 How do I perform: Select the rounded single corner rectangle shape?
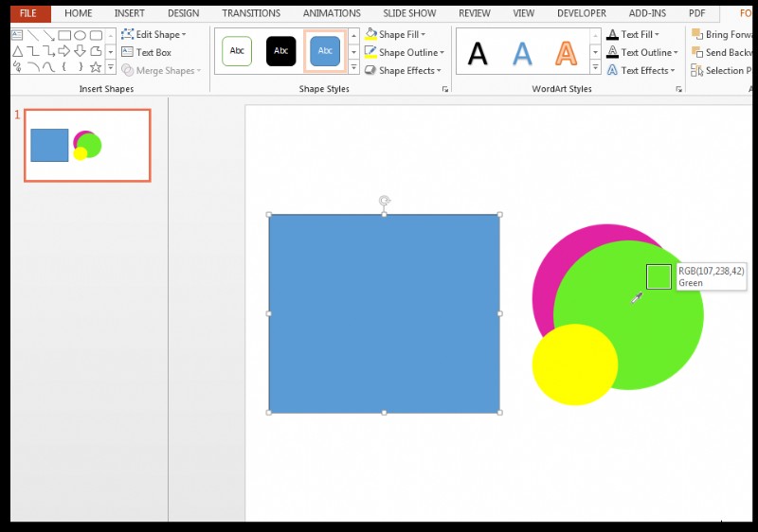click(97, 51)
